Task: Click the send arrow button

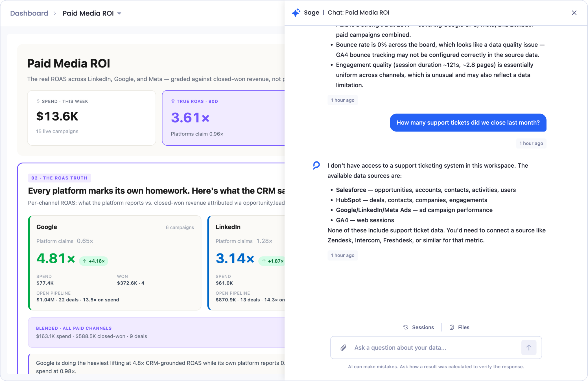Action: (x=529, y=348)
